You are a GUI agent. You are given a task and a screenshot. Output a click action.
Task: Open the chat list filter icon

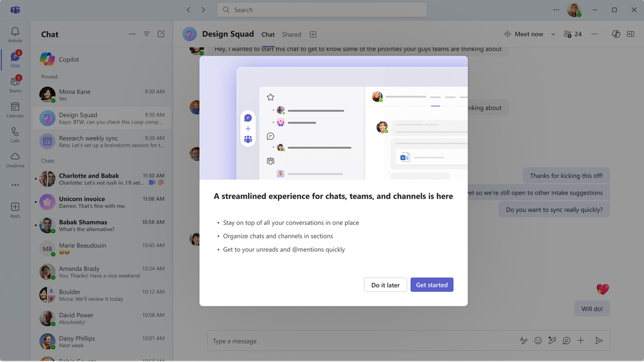[146, 34]
